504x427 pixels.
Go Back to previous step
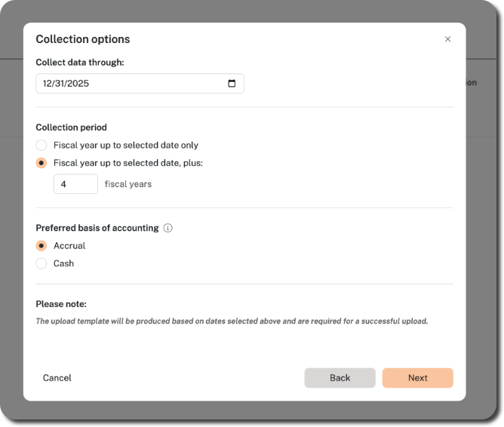(340, 378)
